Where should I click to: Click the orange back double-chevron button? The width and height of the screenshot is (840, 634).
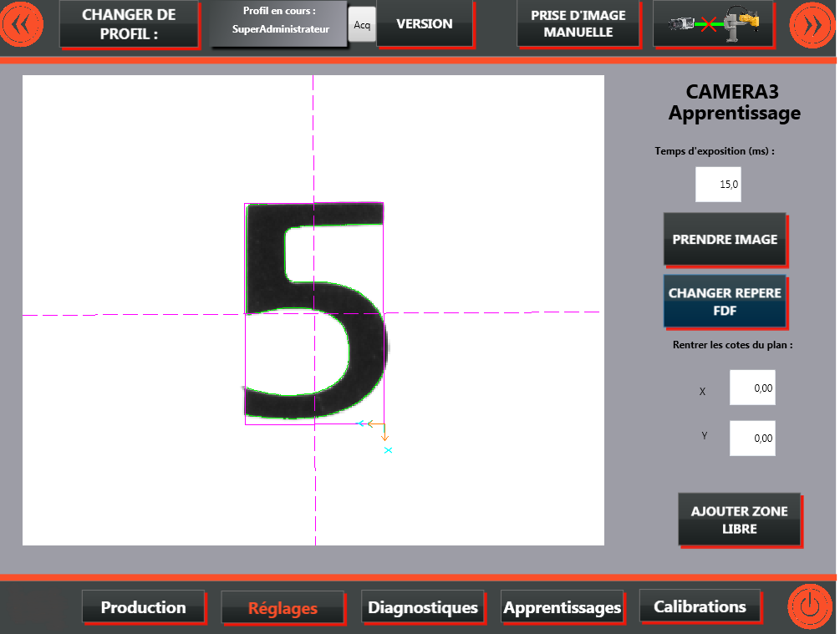tap(22, 24)
